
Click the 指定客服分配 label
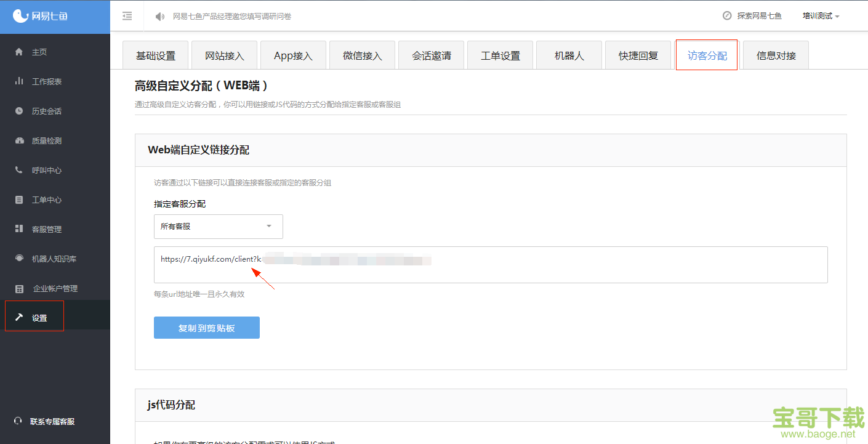[180, 204]
